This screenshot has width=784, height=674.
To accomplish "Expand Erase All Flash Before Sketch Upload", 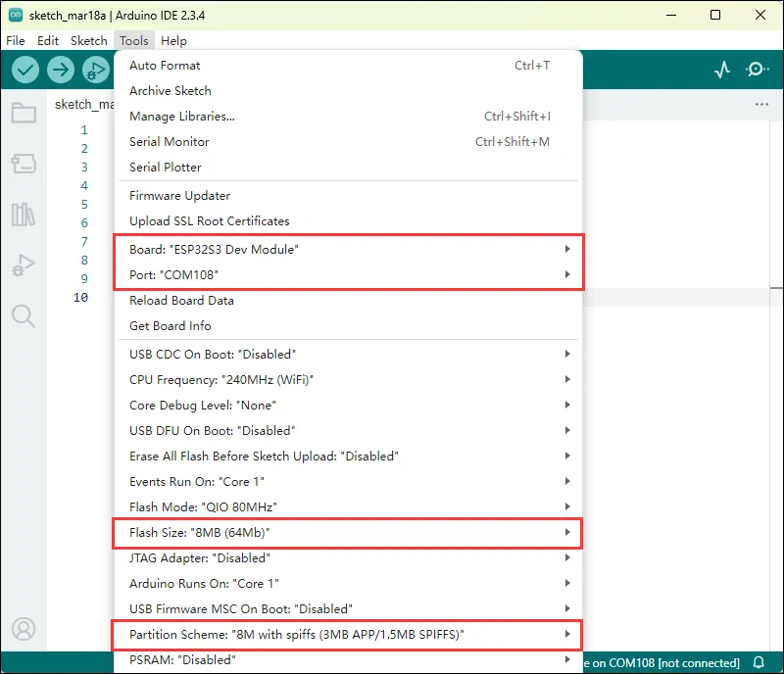I will 349,457.
